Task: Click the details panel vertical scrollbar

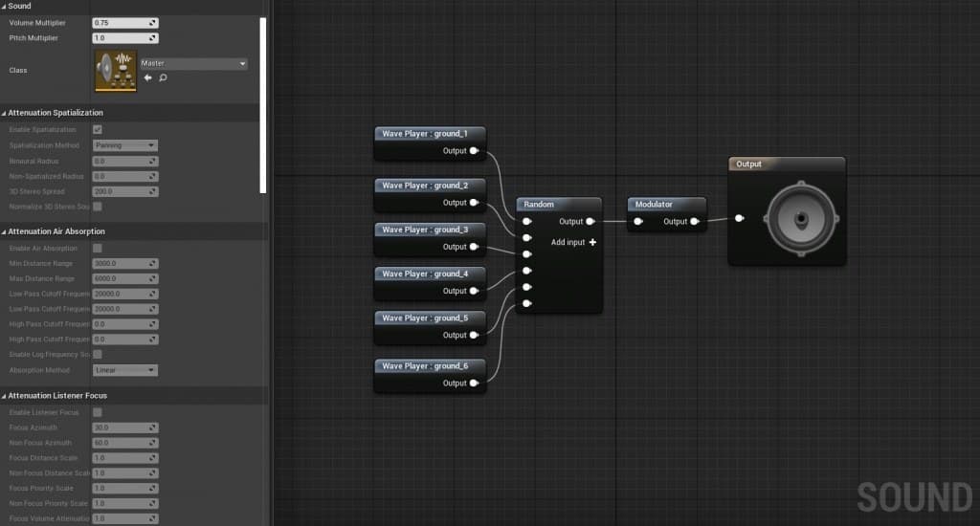Action: click(x=263, y=105)
